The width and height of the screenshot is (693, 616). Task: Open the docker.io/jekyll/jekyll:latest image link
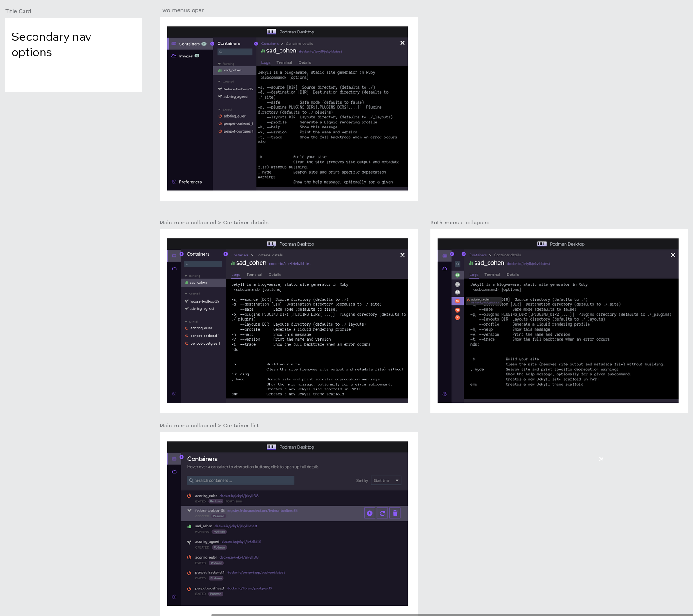[320, 51]
